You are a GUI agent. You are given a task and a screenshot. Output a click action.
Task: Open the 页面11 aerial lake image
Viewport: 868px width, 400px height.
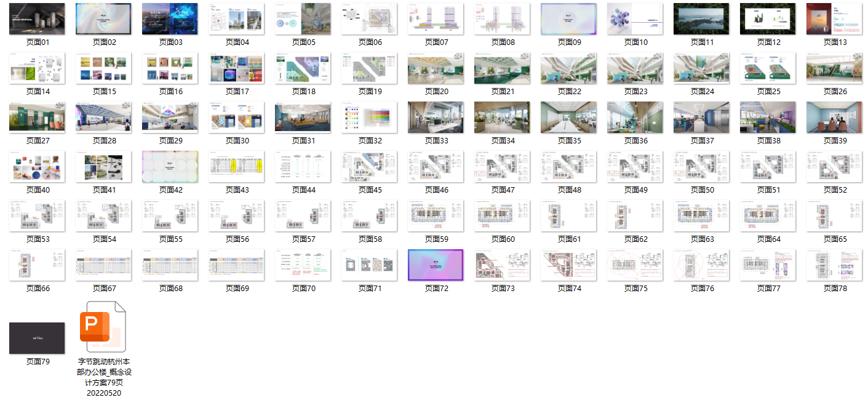(x=701, y=18)
